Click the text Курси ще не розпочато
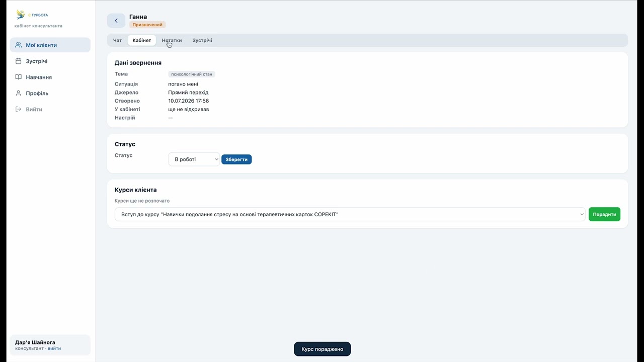The image size is (644, 362). coord(142,201)
